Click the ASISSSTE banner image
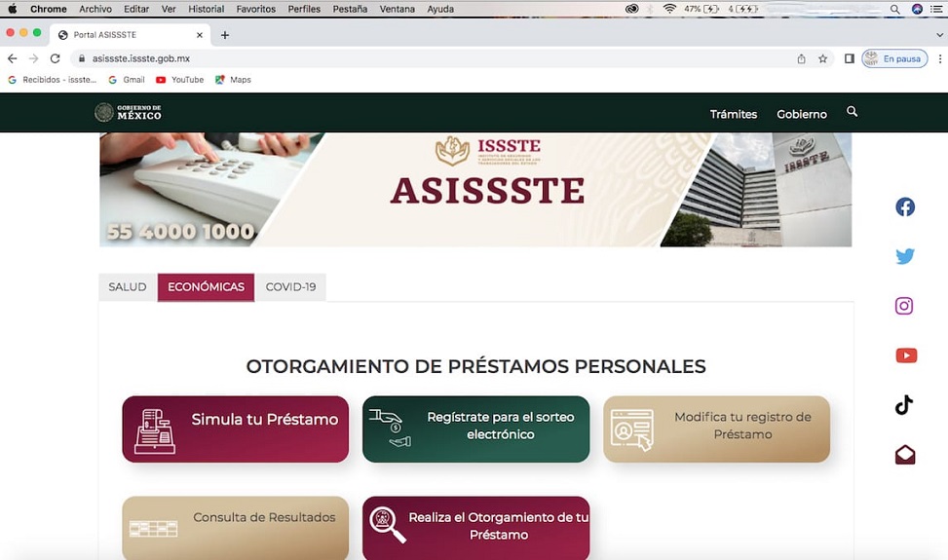 (x=475, y=190)
